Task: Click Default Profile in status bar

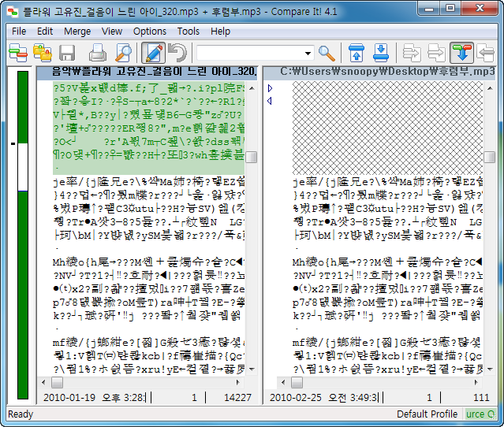Action: (427, 414)
